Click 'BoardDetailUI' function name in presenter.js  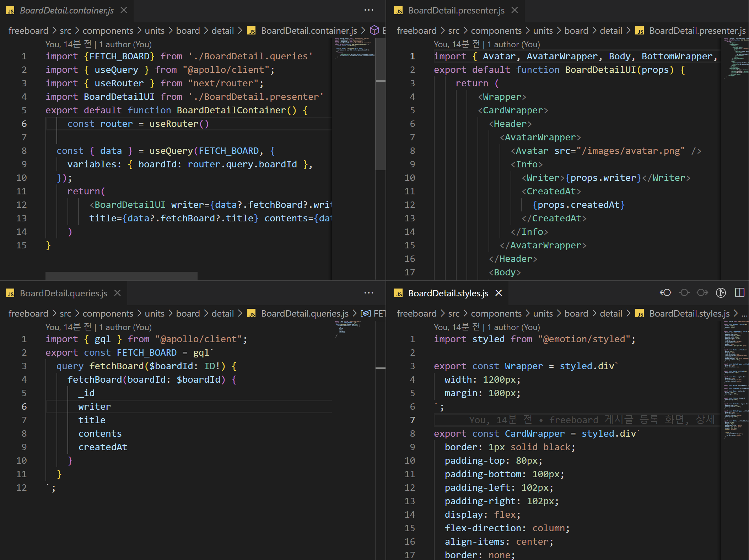600,70
